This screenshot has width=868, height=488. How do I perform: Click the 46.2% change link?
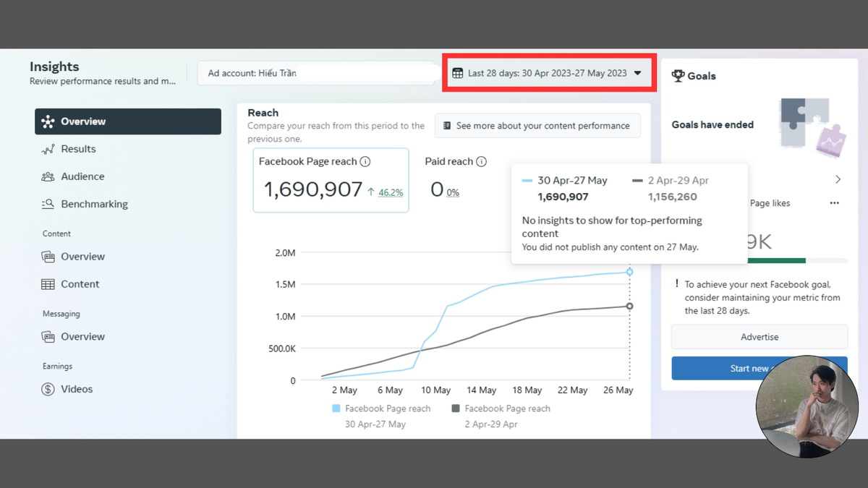pyautogui.click(x=391, y=192)
